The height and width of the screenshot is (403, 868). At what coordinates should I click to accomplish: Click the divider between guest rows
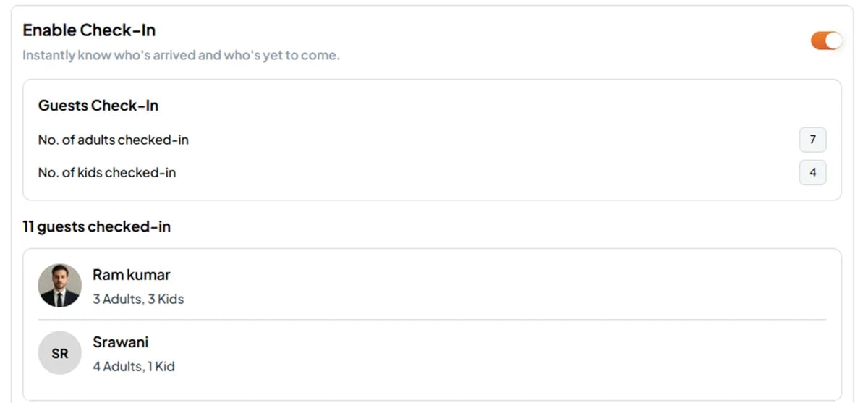pos(432,320)
